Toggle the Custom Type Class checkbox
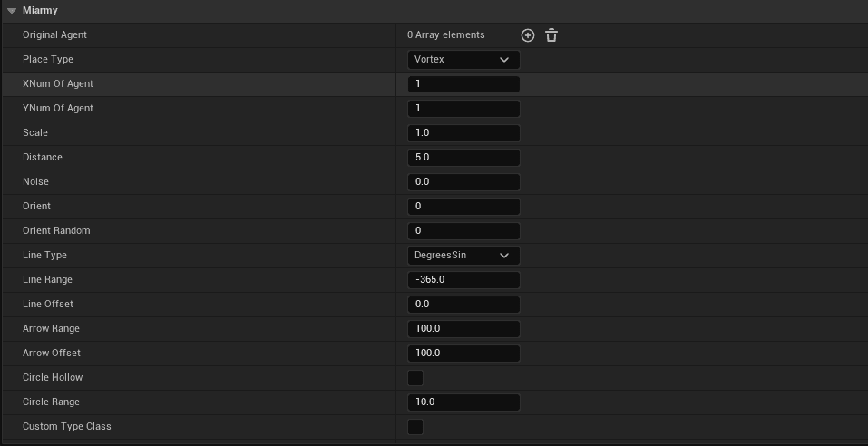This screenshot has height=446, width=868. coord(415,427)
